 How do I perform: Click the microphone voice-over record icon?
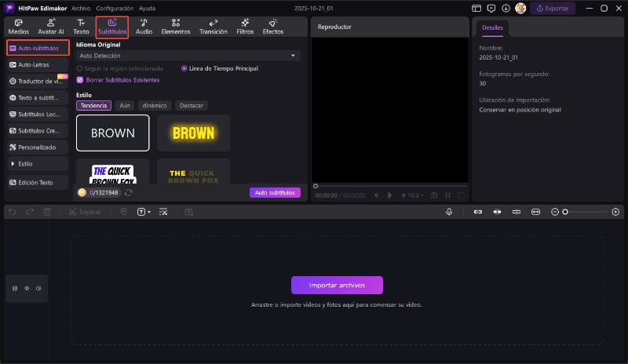(449, 212)
